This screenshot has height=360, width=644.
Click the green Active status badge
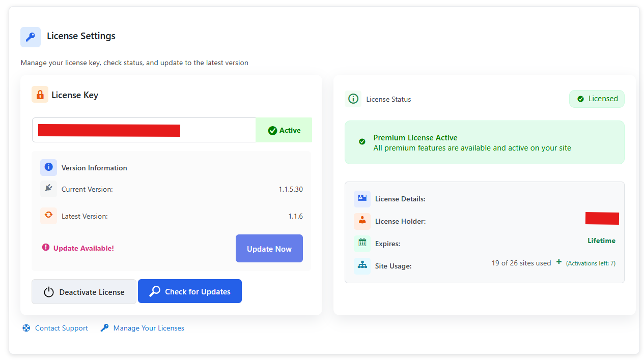point(284,130)
